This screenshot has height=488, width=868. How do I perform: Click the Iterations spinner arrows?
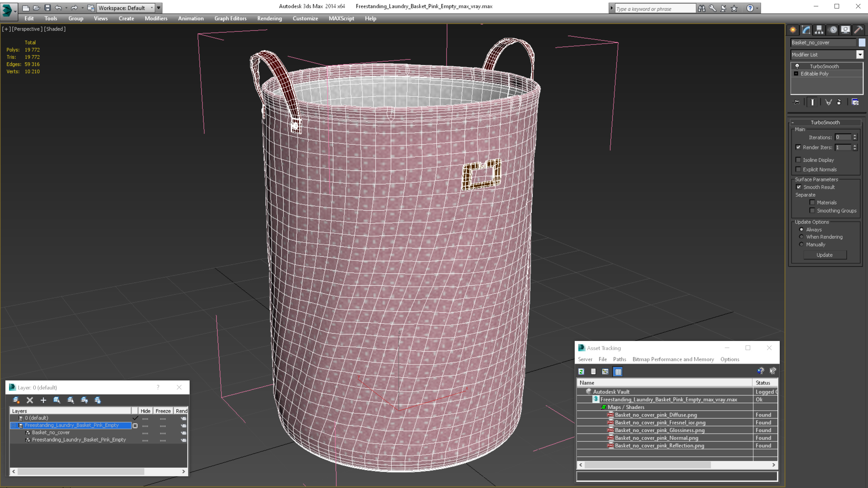(854, 137)
